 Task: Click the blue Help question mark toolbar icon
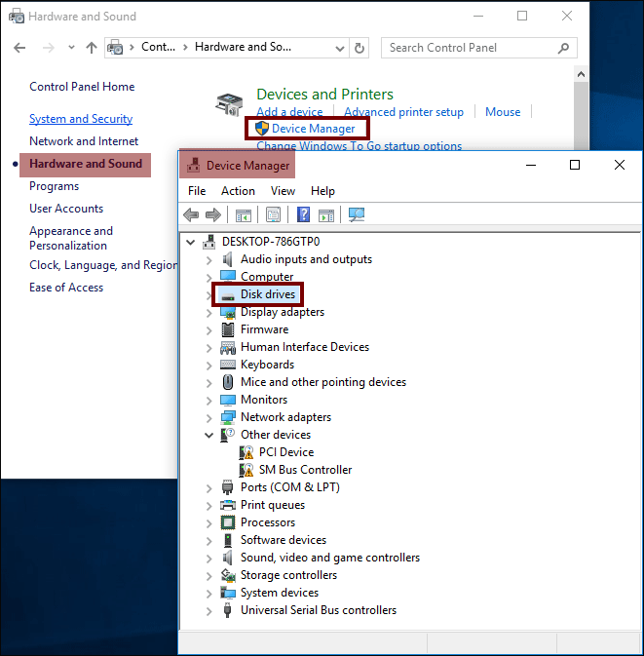[x=303, y=215]
